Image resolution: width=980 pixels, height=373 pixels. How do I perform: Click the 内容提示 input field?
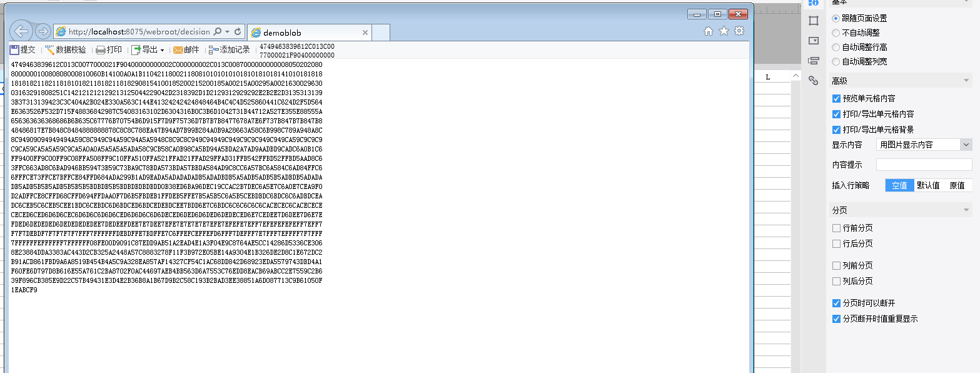pos(924,165)
